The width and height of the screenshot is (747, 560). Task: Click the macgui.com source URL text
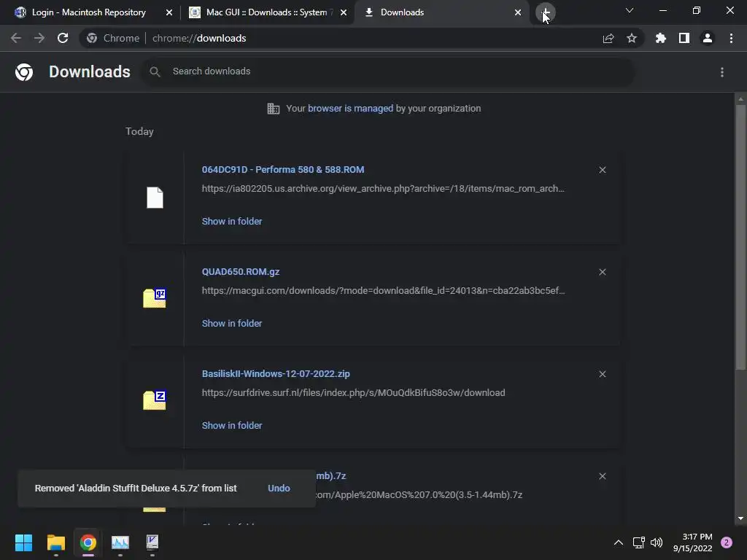click(383, 290)
